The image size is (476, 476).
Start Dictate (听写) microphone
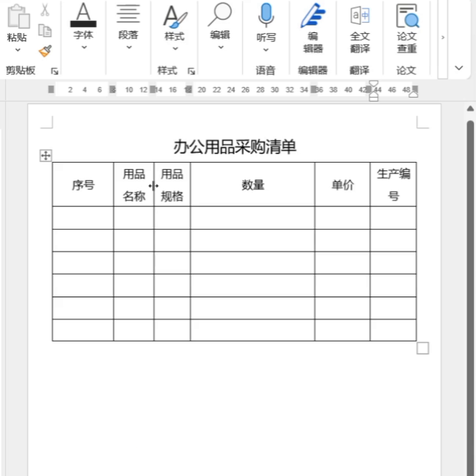coord(266,15)
